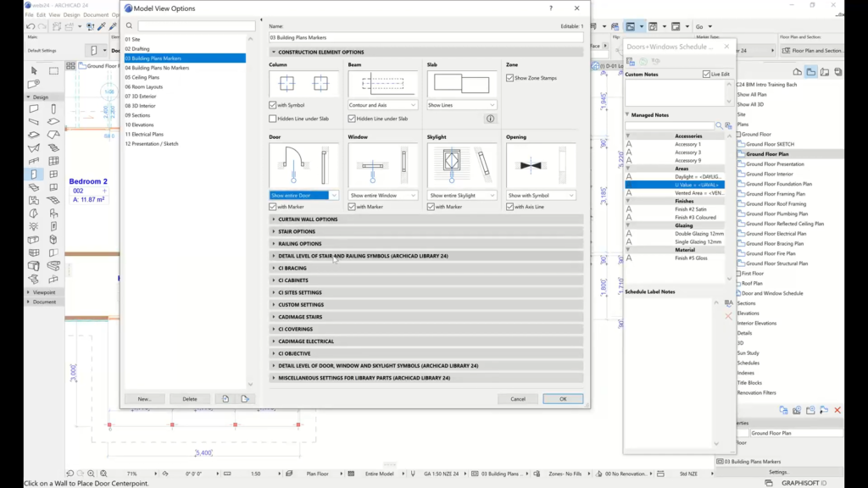Toggle Column with Symbol checkbox
The width and height of the screenshot is (868, 488).
tap(273, 105)
